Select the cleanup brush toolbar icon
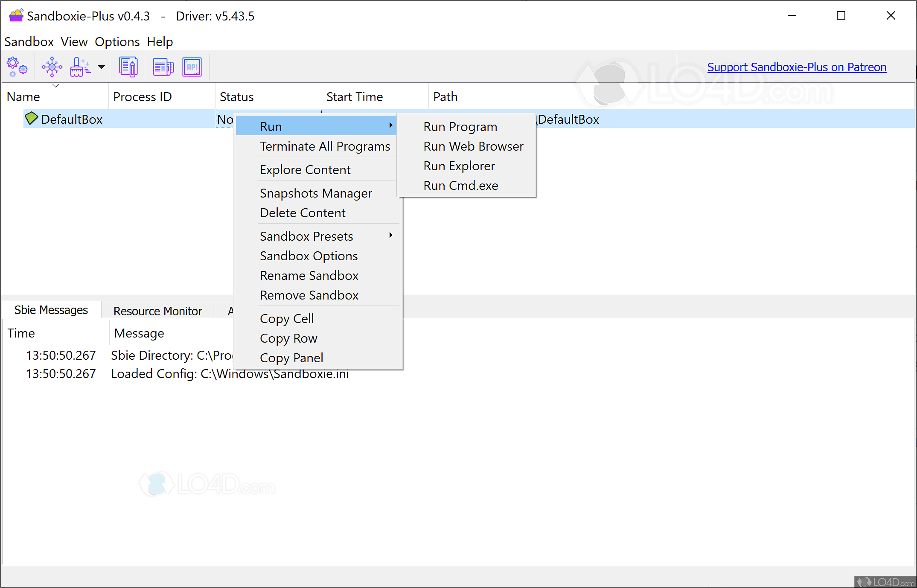 click(x=79, y=67)
